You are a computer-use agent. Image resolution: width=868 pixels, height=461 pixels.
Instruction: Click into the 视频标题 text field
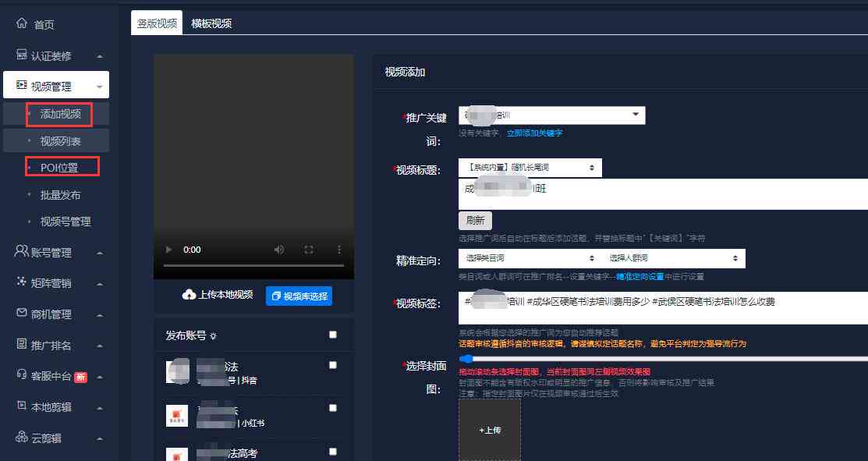663,193
